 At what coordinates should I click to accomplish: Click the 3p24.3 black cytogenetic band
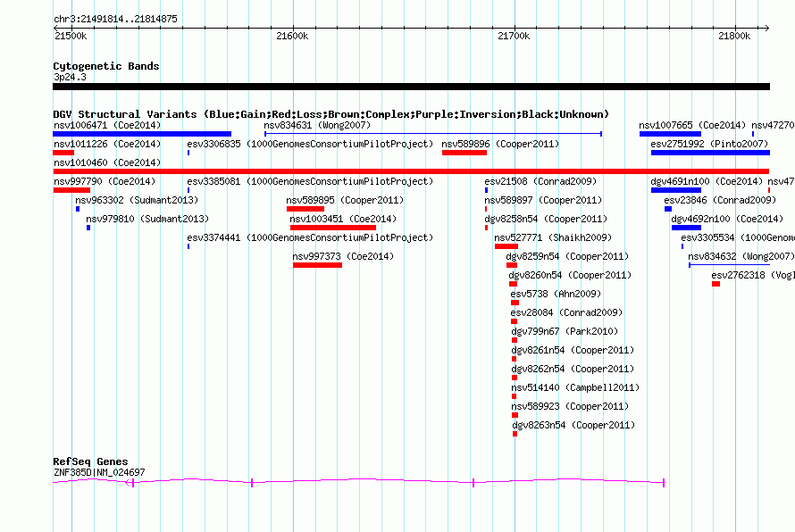[x=411, y=87]
